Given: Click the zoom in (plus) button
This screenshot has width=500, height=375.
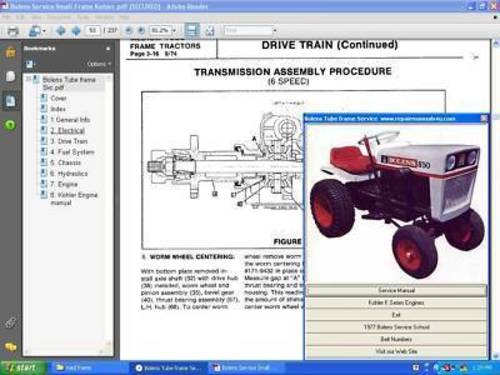Looking at the screenshot, I should (x=141, y=31).
